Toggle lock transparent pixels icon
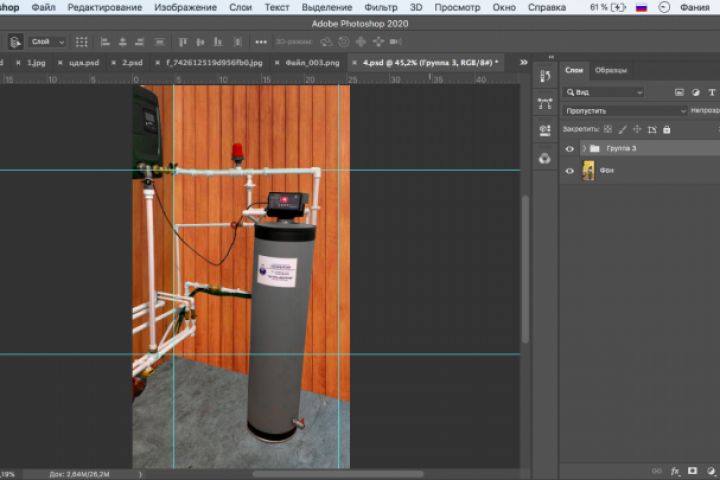The width and height of the screenshot is (720, 480). (x=606, y=129)
